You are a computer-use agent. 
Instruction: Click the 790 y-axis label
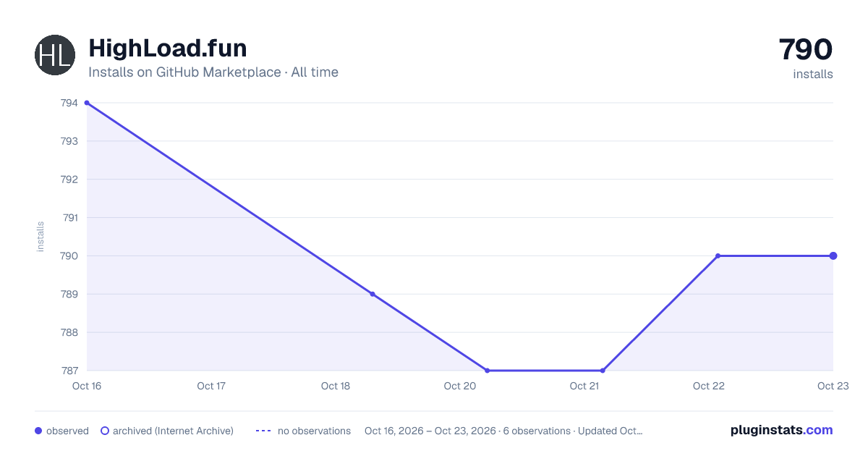pyautogui.click(x=69, y=256)
